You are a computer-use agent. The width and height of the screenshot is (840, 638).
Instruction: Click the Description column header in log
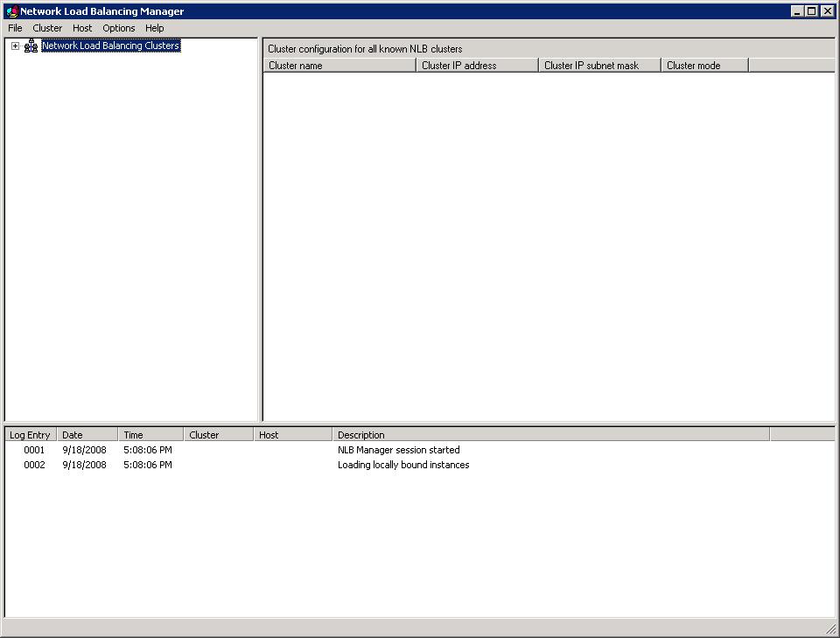click(x=550, y=435)
